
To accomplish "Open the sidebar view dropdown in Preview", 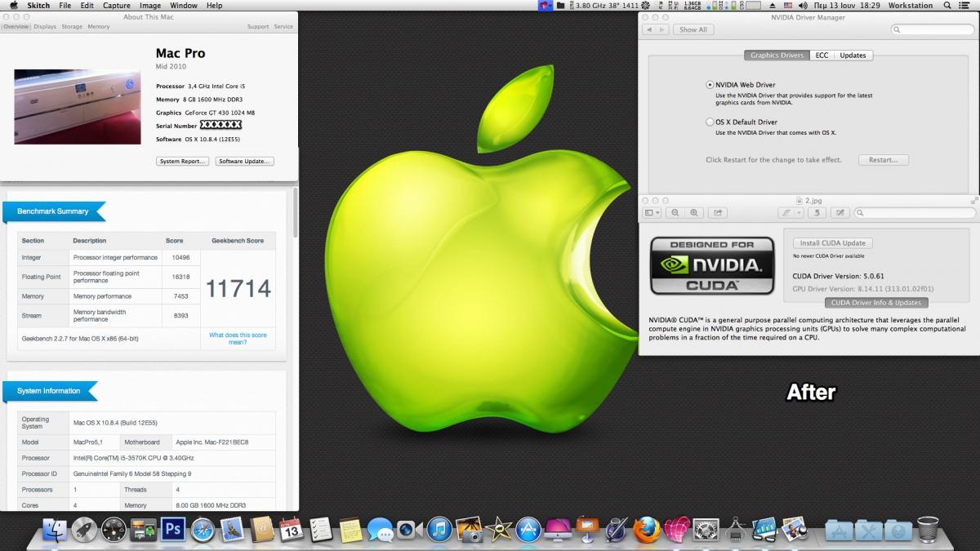I will [653, 212].
